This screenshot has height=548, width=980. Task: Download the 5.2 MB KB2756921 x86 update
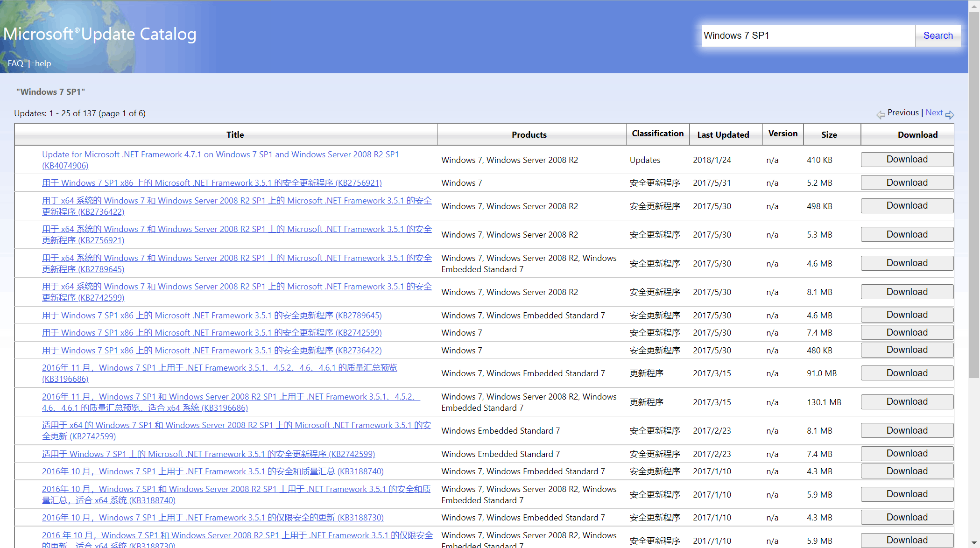coord(907,183)
